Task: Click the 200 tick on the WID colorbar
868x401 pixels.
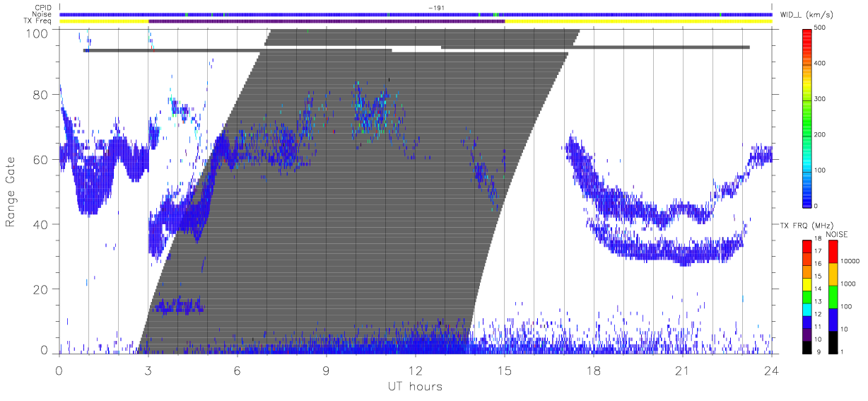Action: pos(821,134)
